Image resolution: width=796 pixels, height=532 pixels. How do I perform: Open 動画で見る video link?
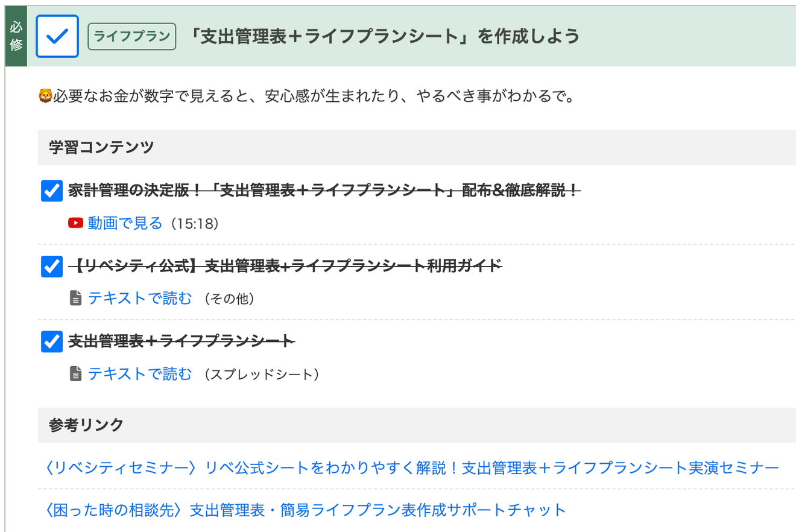(x=125, y=223)
